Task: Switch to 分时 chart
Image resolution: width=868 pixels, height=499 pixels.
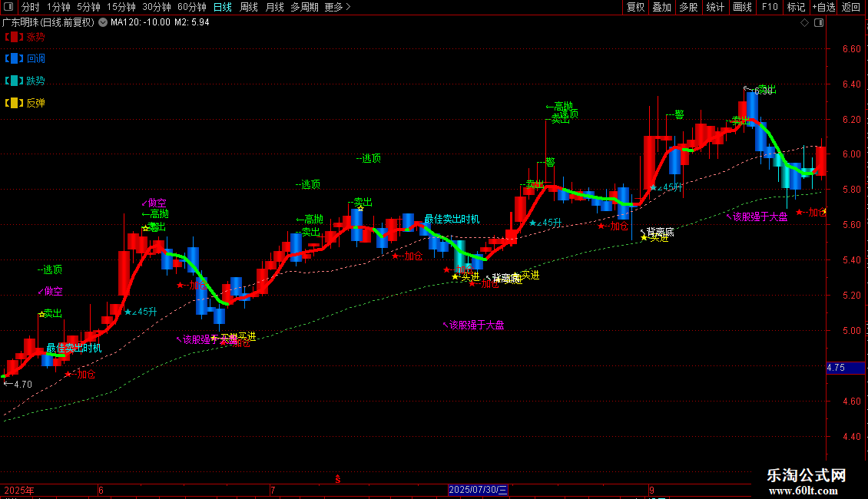Action: point(31,7)
